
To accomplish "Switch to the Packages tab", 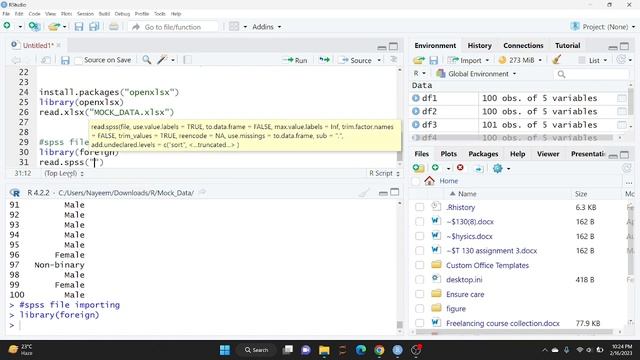I will pyautogui.click(x=483, y=154).
